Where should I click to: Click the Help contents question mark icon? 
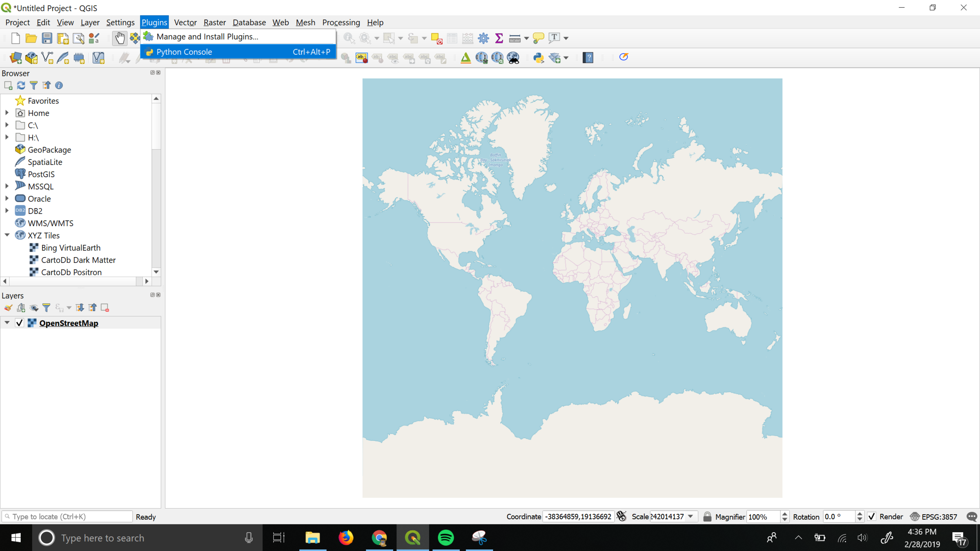pyautogui.click(x=588, y=58)
